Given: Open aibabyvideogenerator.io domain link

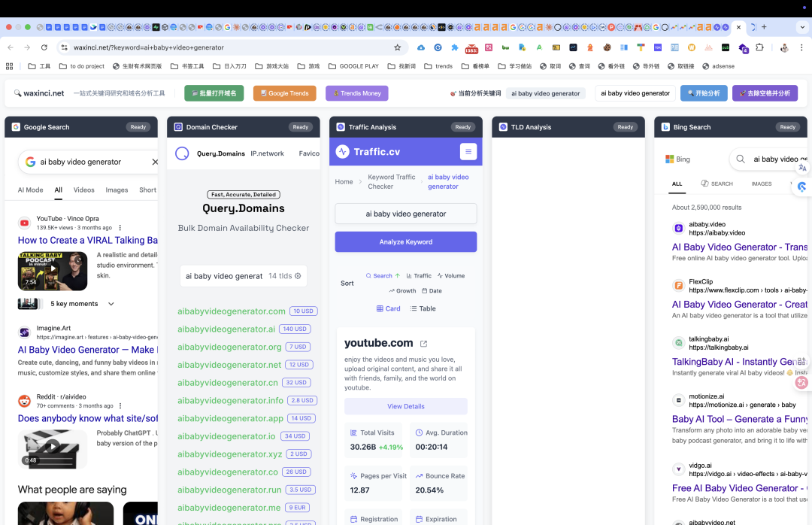Looking at the screenshot, I should pyautogui.click(x=226, y=436).
